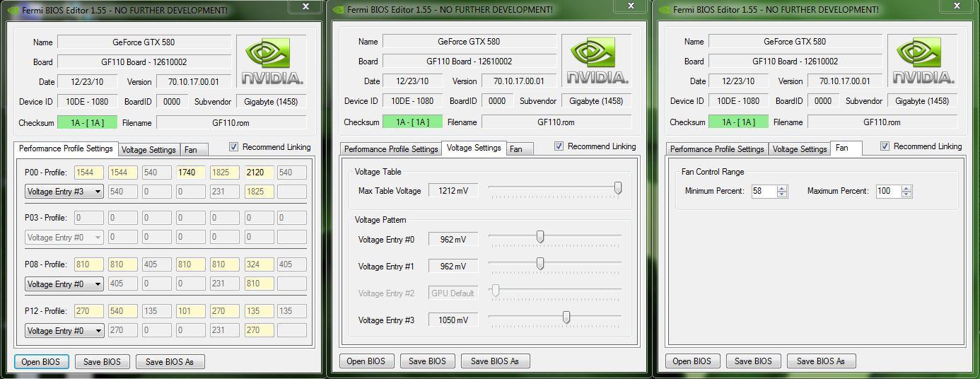Select Fan tab in right window

click(x=846, y=148)
